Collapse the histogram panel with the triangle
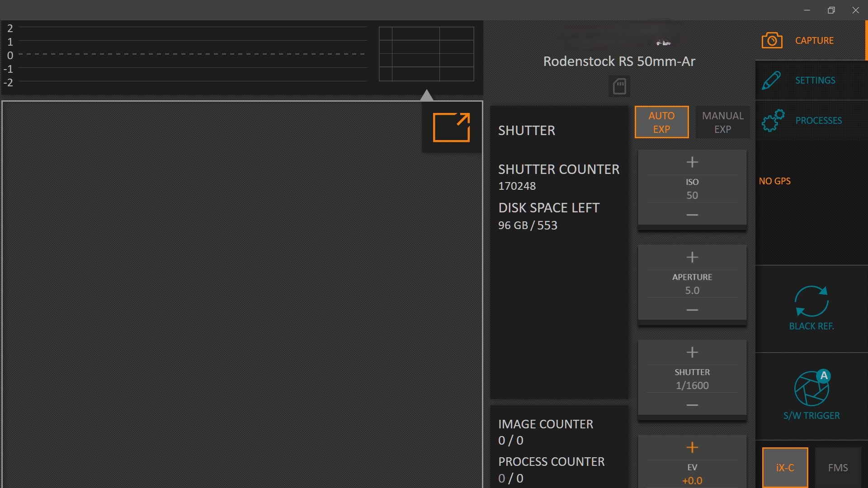The height and width of the screenshot is (488, 868). pyautogui.click(x=426, y=95)
